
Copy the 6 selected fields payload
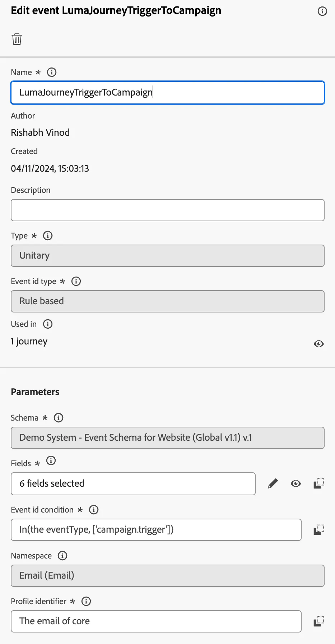pyautogui.click(x=319, y=483)
